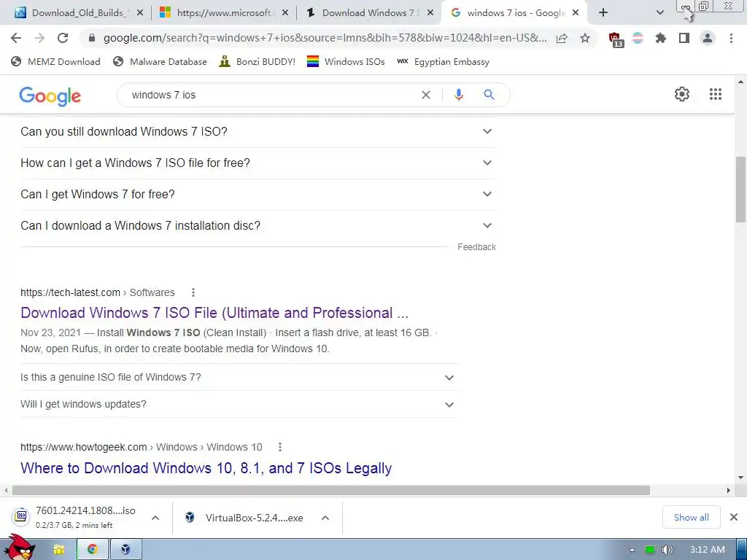Expand "Is this a genuine ISO file of Windows 7?"

(239, 377)
